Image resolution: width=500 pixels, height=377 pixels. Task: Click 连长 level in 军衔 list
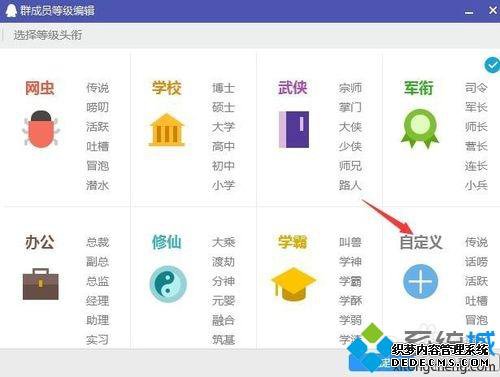476,166
